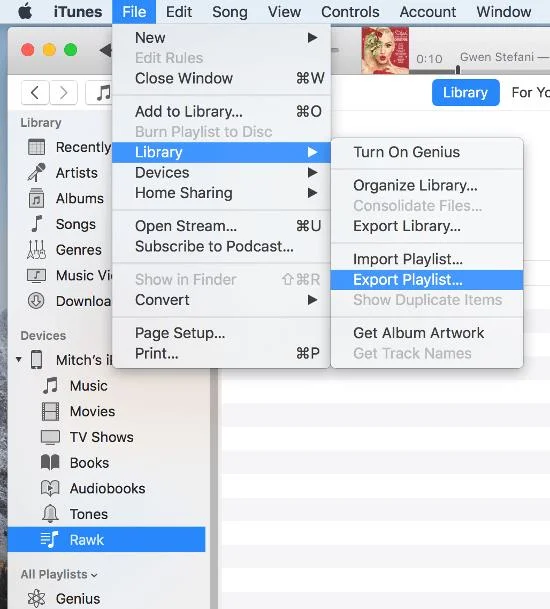Click the File menu in menu bar
Viewport: 550px width, 609px height.
[x=134, y=12]
